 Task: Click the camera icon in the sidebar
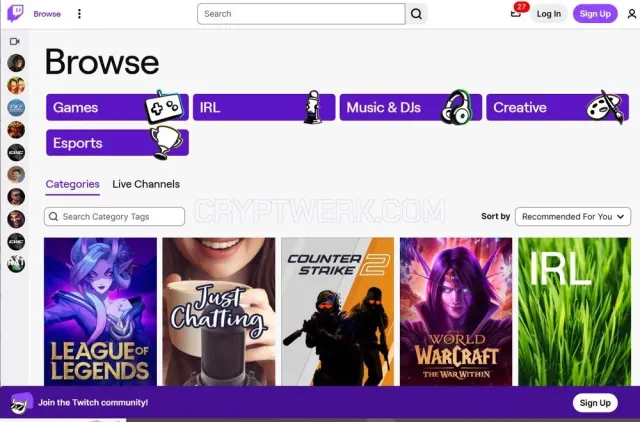coord(15,41)
